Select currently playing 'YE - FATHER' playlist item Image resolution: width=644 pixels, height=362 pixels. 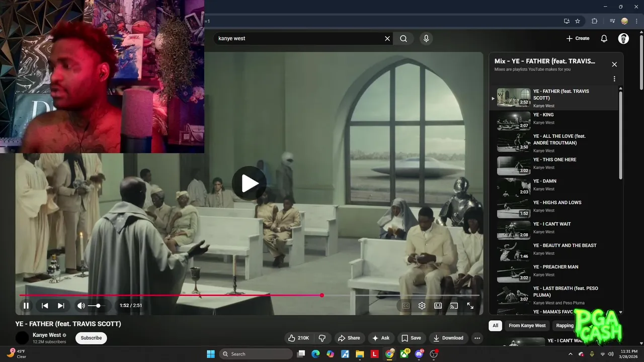coord(553,98)
